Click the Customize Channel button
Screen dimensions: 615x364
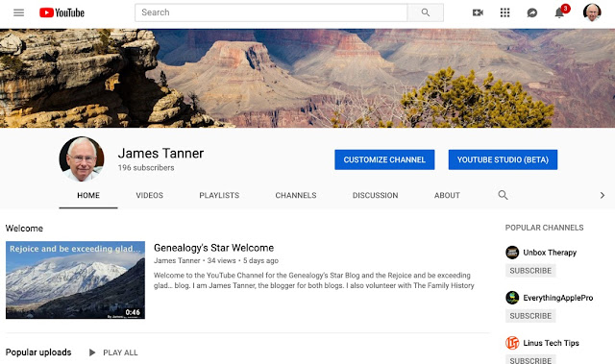tap(384, 159)
